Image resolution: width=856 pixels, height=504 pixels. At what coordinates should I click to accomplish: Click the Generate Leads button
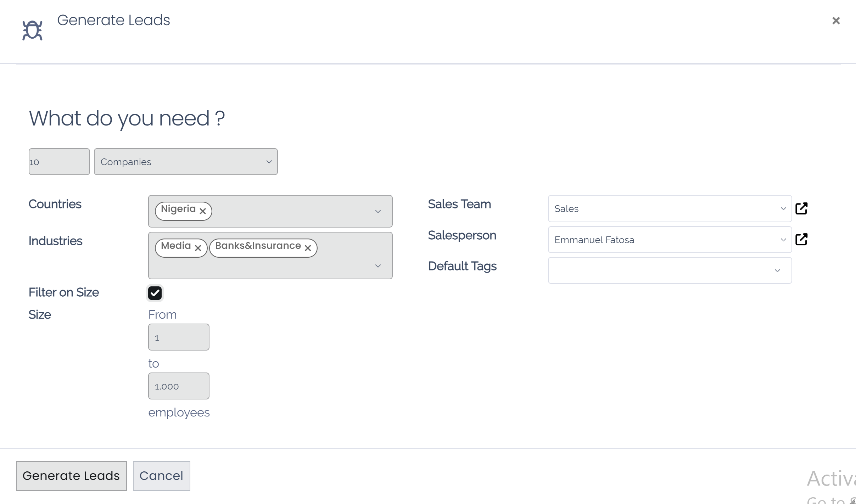(71, 476)
